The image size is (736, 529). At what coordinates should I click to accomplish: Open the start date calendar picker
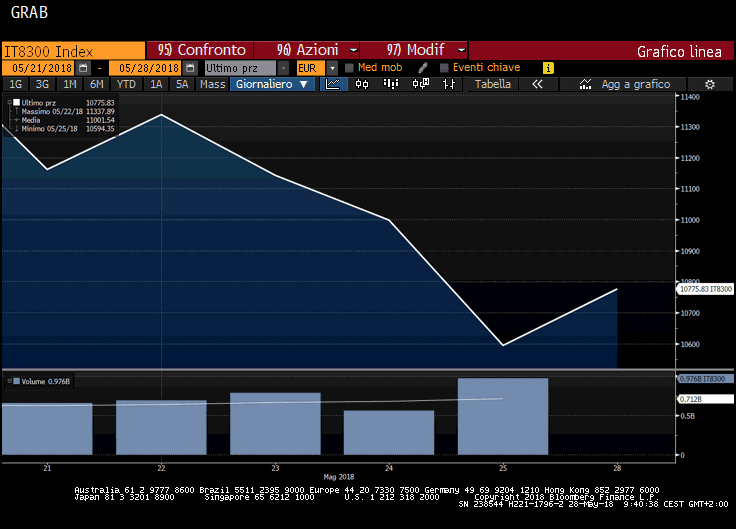83,68
